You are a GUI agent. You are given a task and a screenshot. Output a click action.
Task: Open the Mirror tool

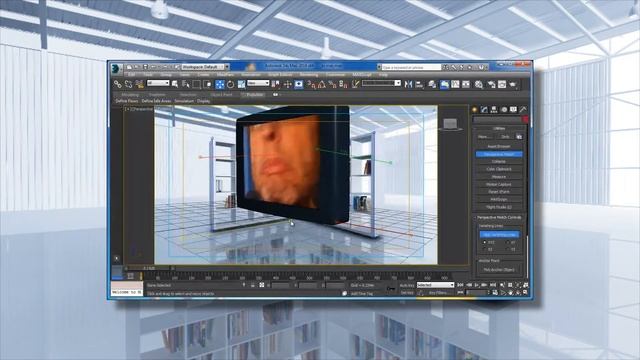coord(408,84)
